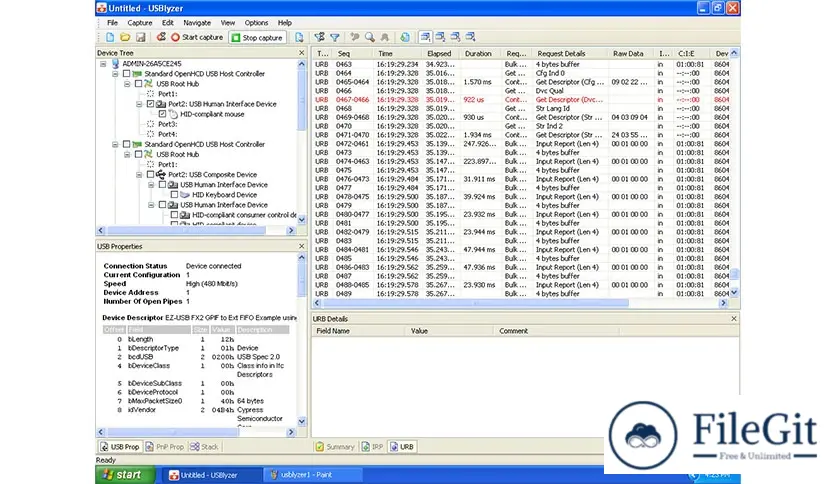Uncheck Port2: USB Human Interface Device
The image size is (836, 484).
[150, 104]
